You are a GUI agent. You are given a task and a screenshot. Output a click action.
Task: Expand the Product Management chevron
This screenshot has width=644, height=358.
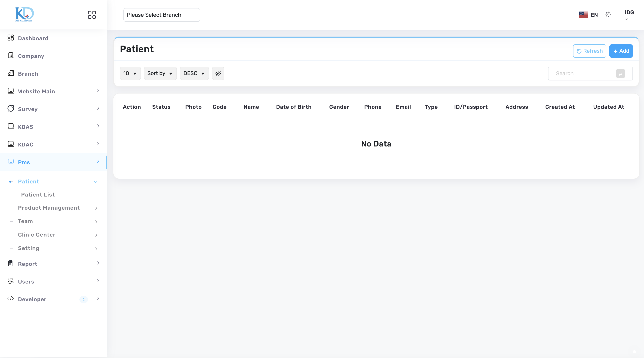click(96, 208)
